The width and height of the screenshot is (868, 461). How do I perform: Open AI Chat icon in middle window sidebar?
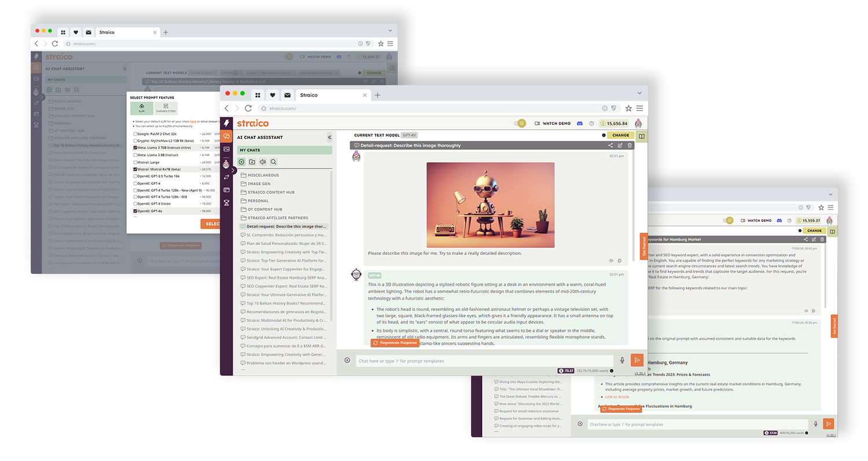pyautogui.click(x=226, y=137)
